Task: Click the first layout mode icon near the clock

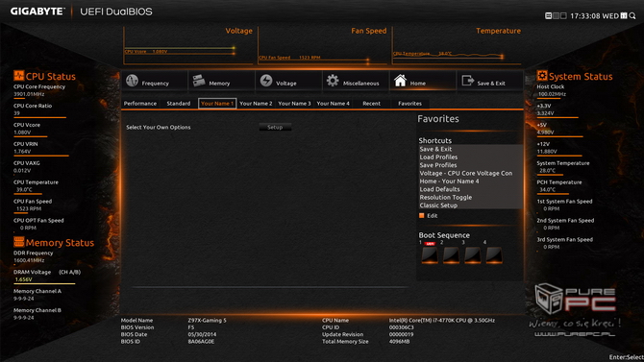Action: click(x=548, y=15)
